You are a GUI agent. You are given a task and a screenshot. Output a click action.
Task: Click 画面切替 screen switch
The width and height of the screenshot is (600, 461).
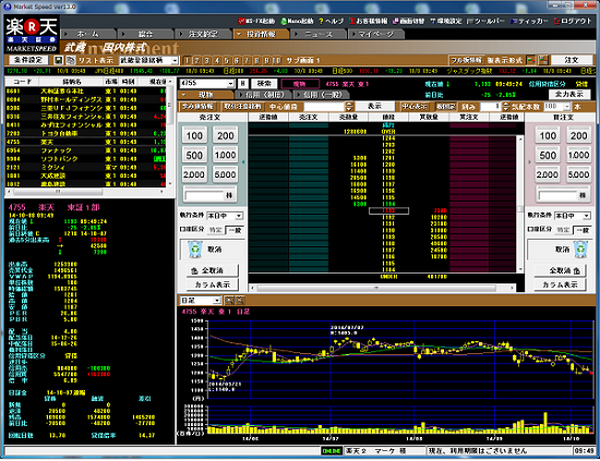pos(408,21)
